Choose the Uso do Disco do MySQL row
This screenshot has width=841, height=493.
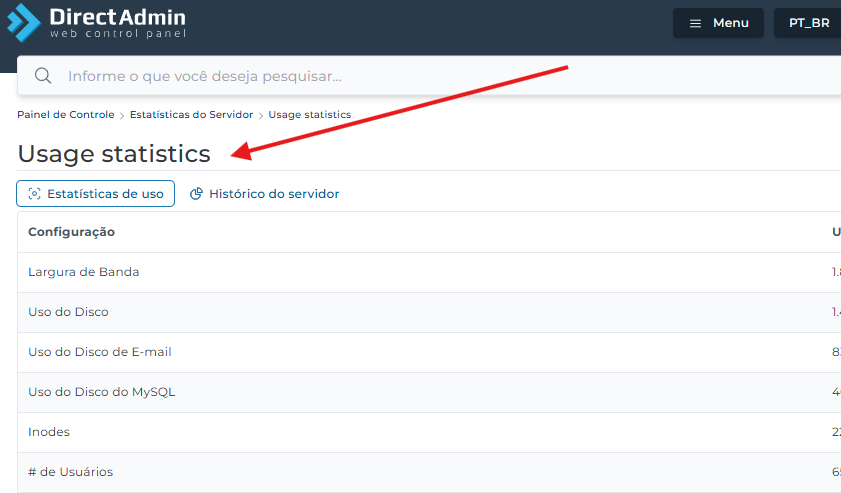[101, 392]
